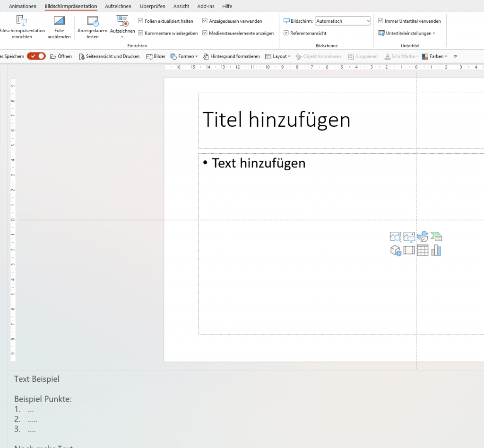Screen dimensions: 484x448
Task: Click Bilder in quick access toolbar
Action: (156, 56)
